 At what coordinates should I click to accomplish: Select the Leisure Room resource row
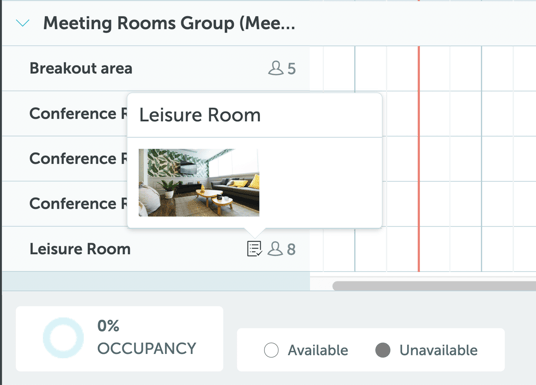point(156,249)
